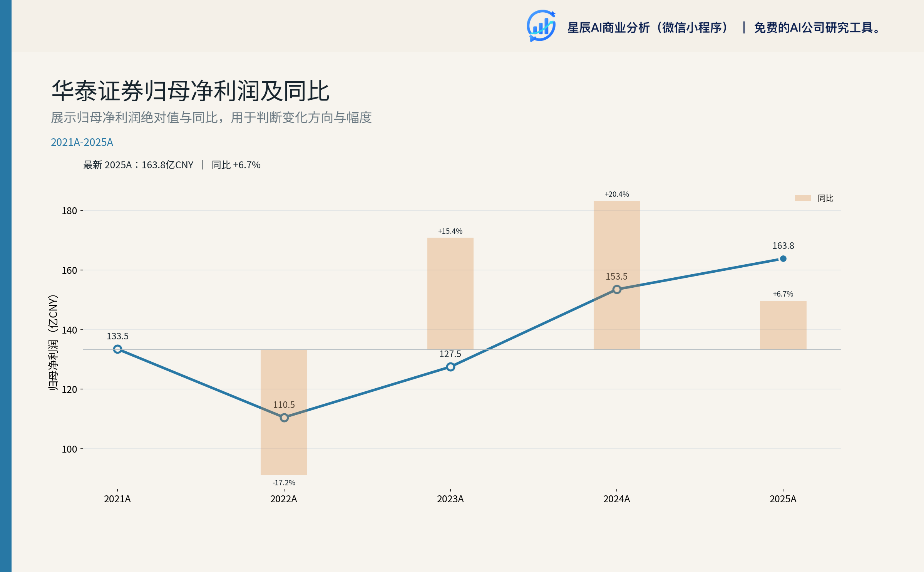
Task: Click the 133.5 value label
Action: [118, 336]
